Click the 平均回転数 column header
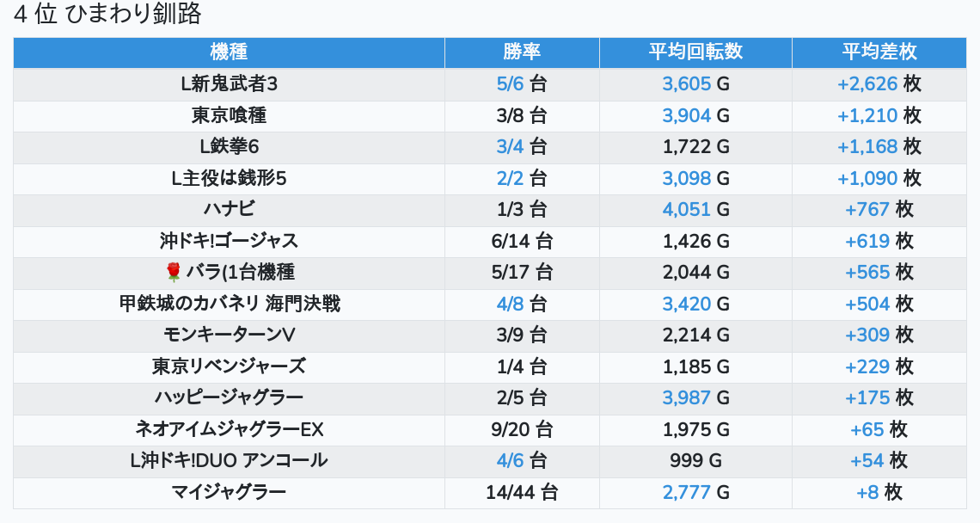Screen dimensions: 980x523 (695, 52)
